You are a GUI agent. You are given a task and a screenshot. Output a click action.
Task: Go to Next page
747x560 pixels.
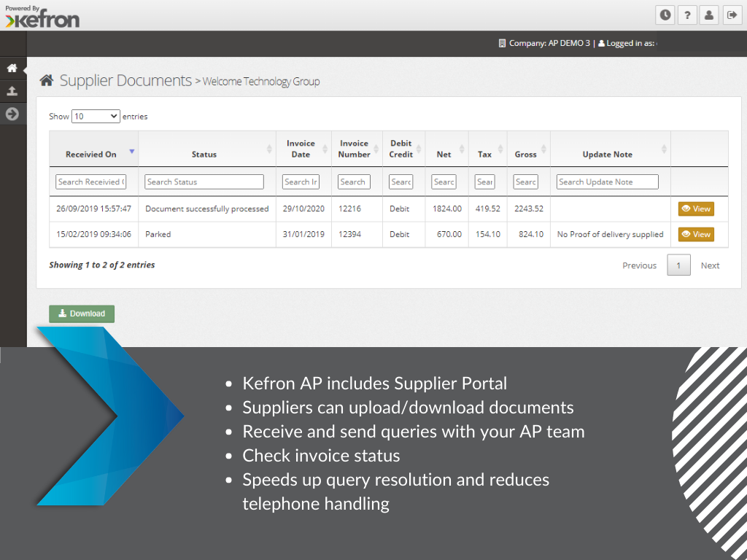click(710, 265)
